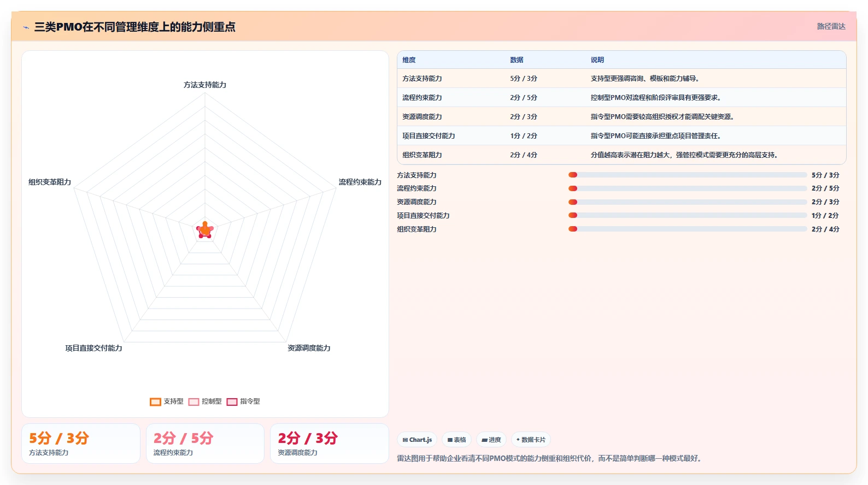This screenshot has height=485, width=868.
Task: Click the description starting 分值越高表示潜在阻力越大
Action: pyautogui.click(x=684, y=155)
